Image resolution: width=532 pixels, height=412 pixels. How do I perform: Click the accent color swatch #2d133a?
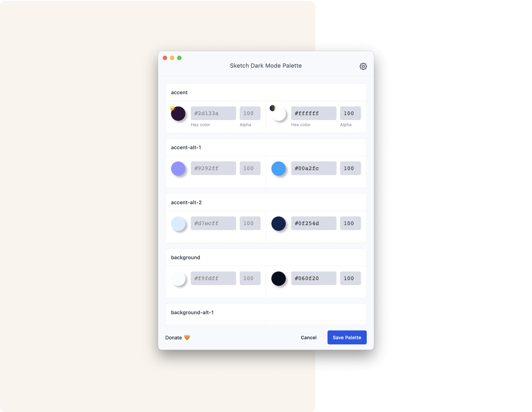point(178,113)
